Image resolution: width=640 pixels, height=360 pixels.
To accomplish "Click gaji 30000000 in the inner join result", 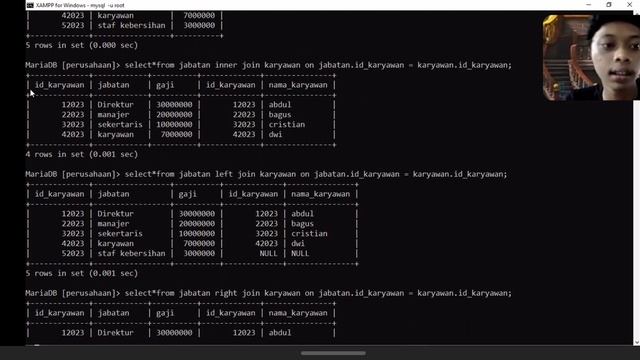I will click(174, 104).
